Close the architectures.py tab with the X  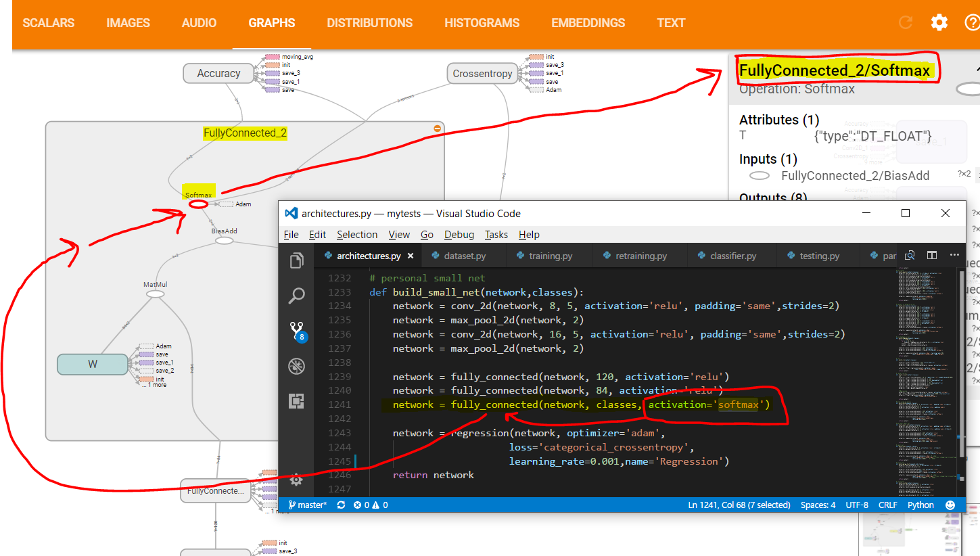coord(411,256)
